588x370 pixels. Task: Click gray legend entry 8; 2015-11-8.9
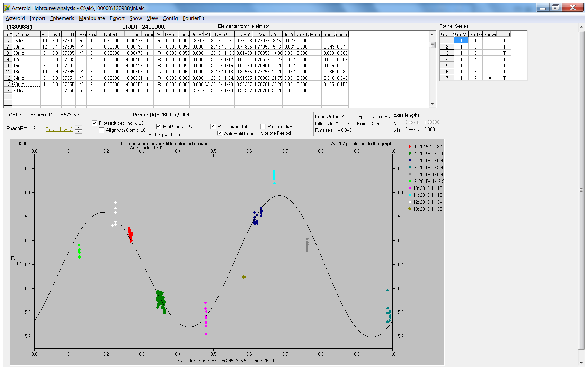(x=426, y=174)
